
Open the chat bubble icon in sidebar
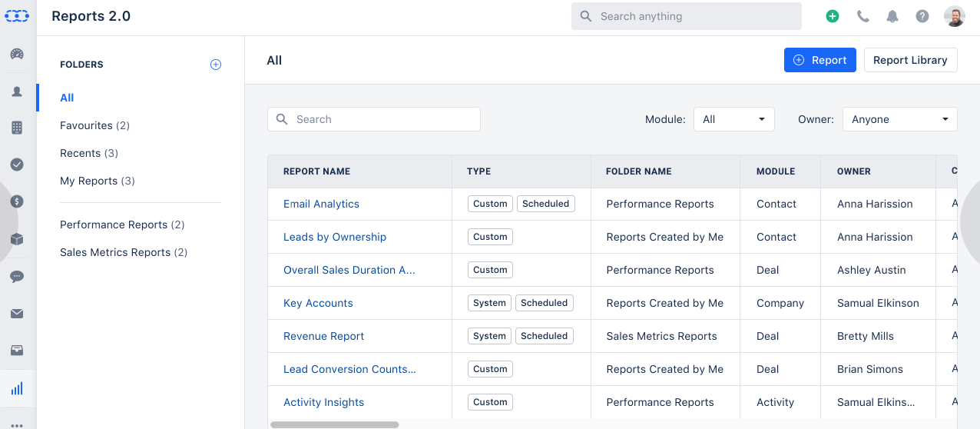tap(17, 276)
